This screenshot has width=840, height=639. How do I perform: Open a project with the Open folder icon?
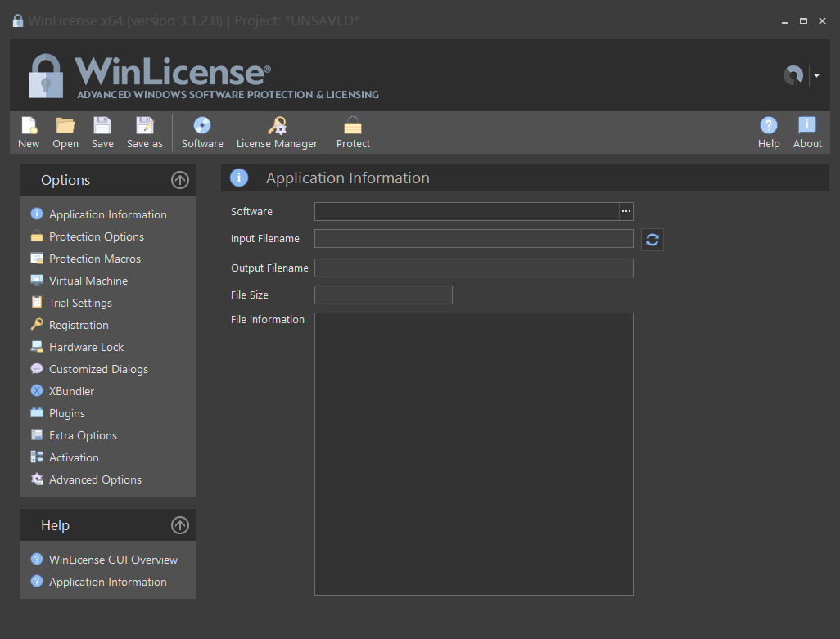pos(65,127)
